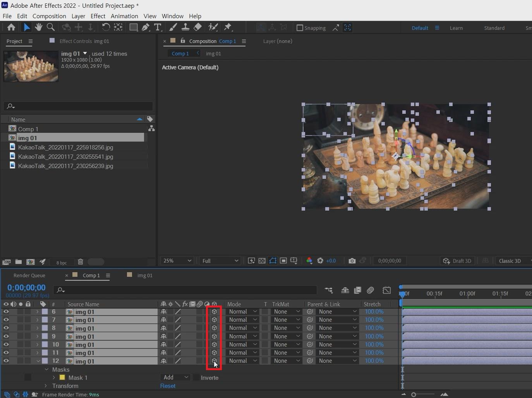Screen dimensions: 532x398
Task: Enable motion blur for timeline layers
Action: (x=371, y=290)
